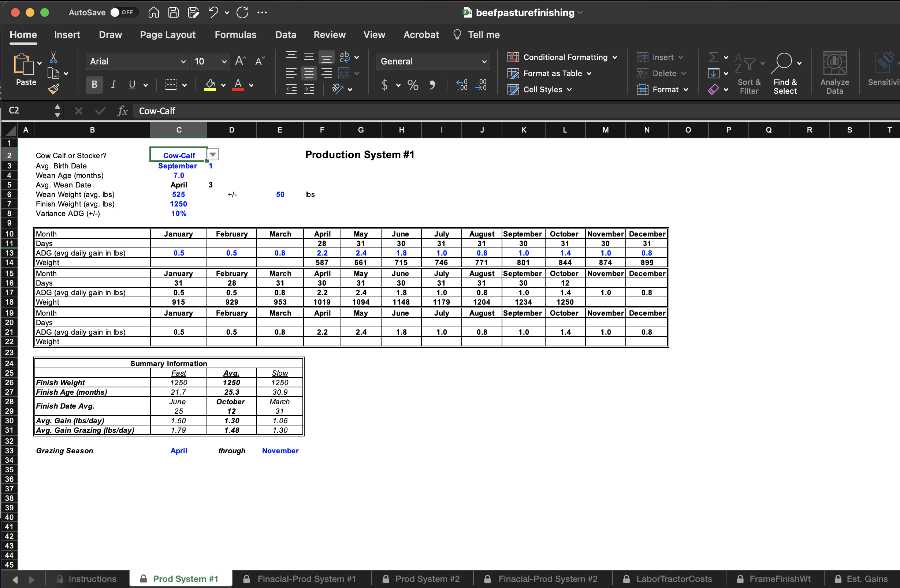The image size is (900, 588).
Task: Select column D header
Action: [x=231, y=130]
